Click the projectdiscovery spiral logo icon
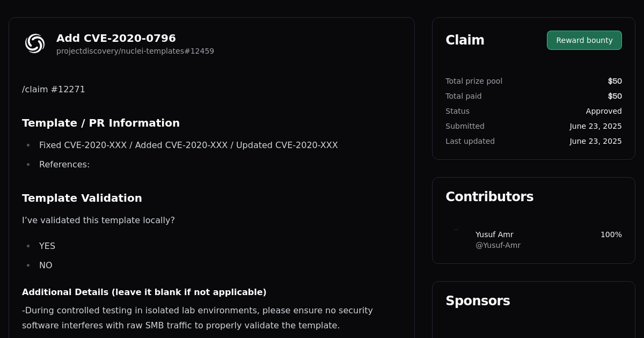Image resolution: width=644 pixels, height=338 pixels. (x=34, y=43)
